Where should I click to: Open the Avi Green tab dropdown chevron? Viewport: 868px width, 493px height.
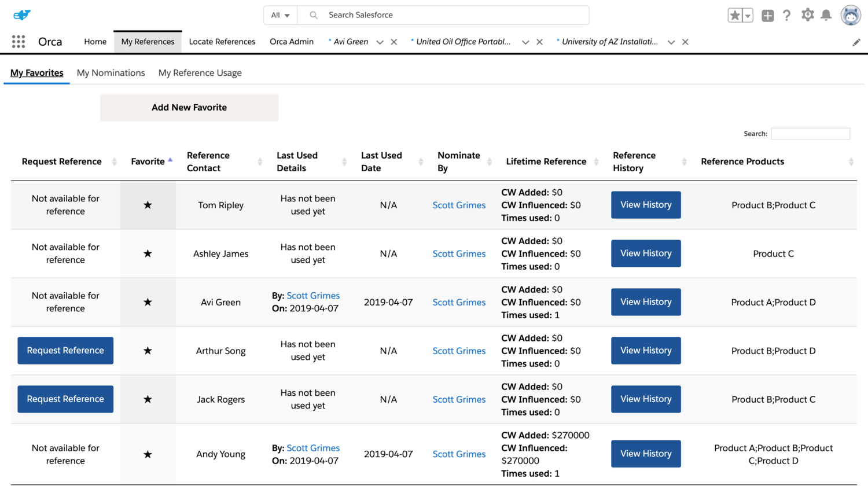pos(380,42)
